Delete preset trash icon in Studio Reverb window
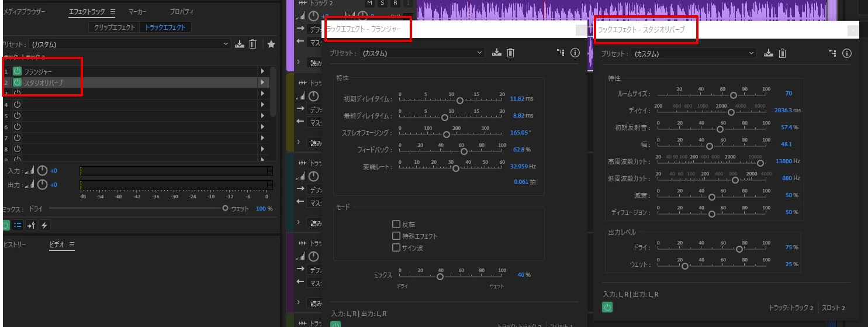The height and width of the screenshot is (327, 868). pyautogui.click(x=782, y=53)
